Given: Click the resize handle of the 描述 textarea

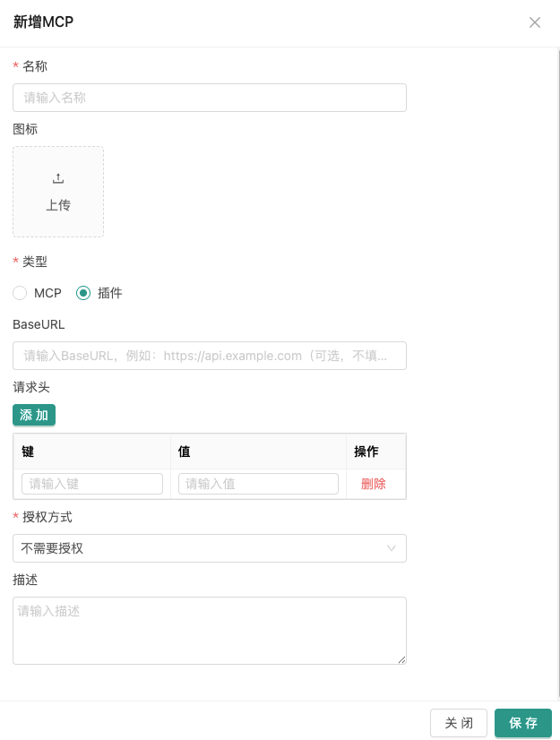Looking at the screenshot, I should 401,659.
